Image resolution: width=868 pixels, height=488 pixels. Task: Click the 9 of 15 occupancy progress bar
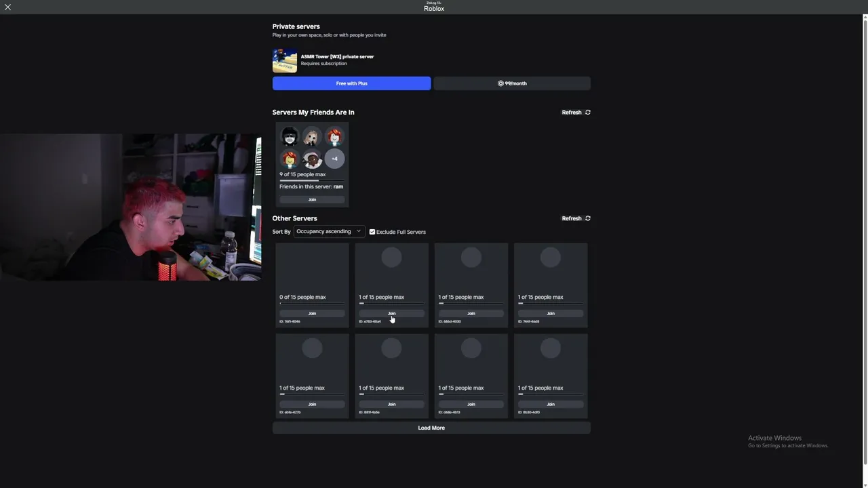(312, 180)
